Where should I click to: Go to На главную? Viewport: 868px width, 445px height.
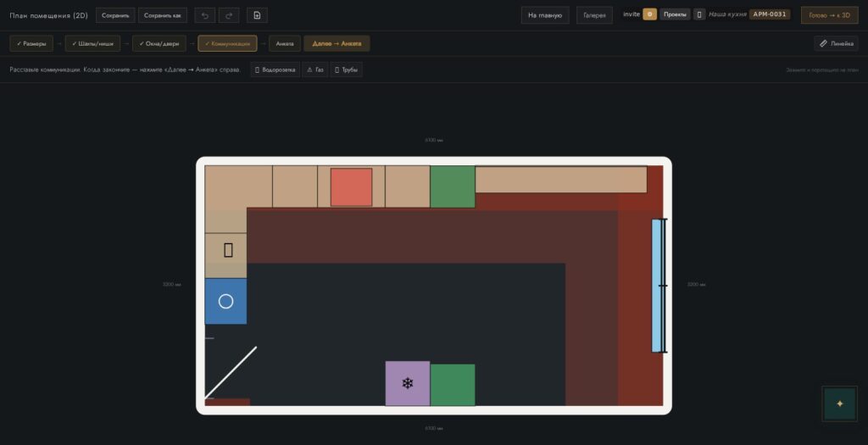[x=545, y=15]
